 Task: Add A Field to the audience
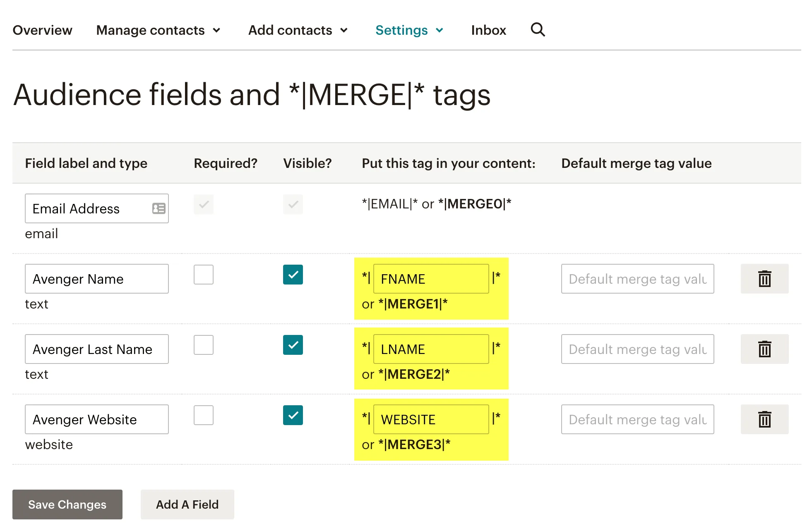pos(187,504)
